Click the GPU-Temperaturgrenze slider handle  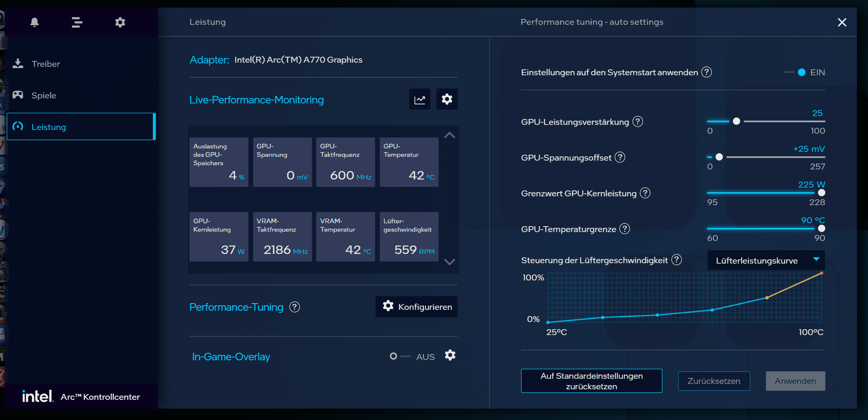[822, 228]
